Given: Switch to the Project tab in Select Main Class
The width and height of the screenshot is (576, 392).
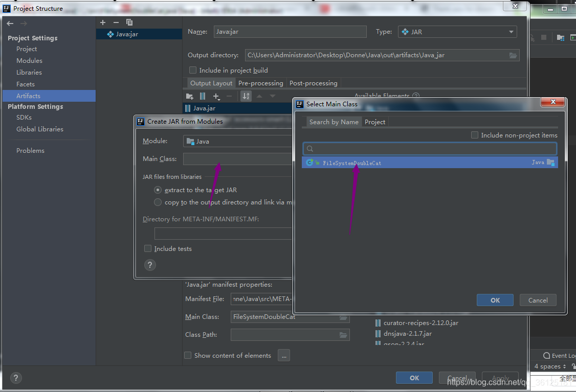Looking at the screenshot, I should (374, 122).
